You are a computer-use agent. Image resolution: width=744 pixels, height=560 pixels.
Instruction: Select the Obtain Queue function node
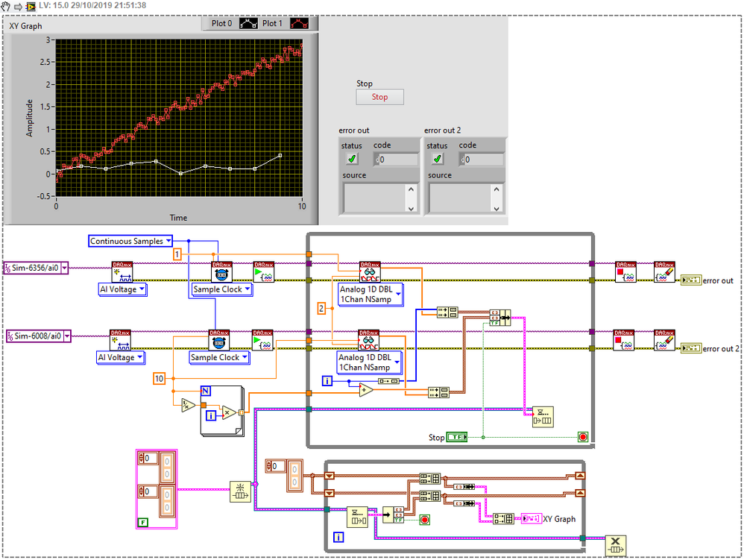(x=240, y=491)
